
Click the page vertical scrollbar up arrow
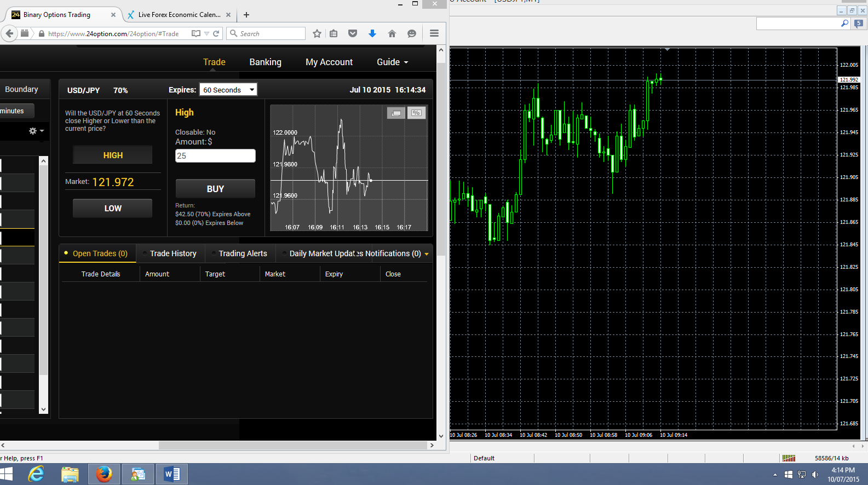click(441, 50)
